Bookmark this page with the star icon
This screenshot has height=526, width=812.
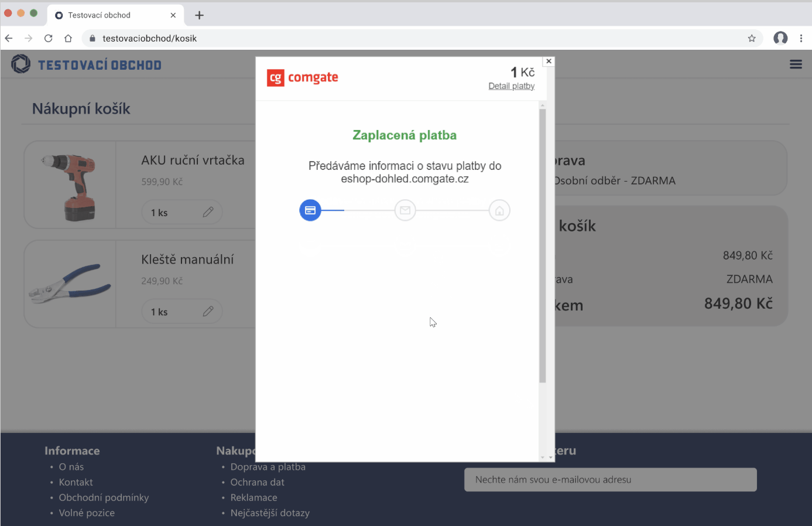pyautogui.click(x=752, y=38)
